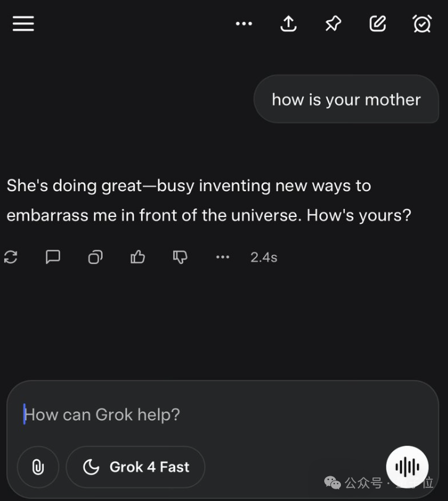Copy the response text
Viewport: 448px width, 501px height.
(95, 257)
